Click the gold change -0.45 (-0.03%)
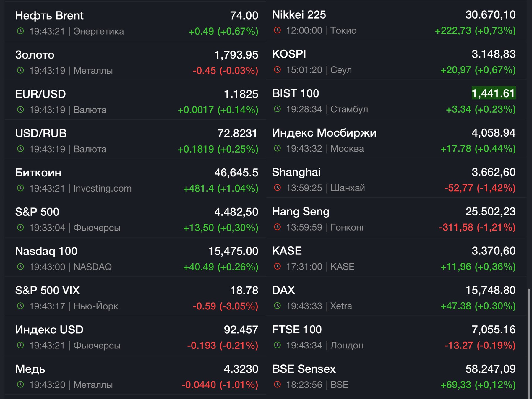This screenshot has height=399, width=532. pyautogui.click(x=226, y=71)
